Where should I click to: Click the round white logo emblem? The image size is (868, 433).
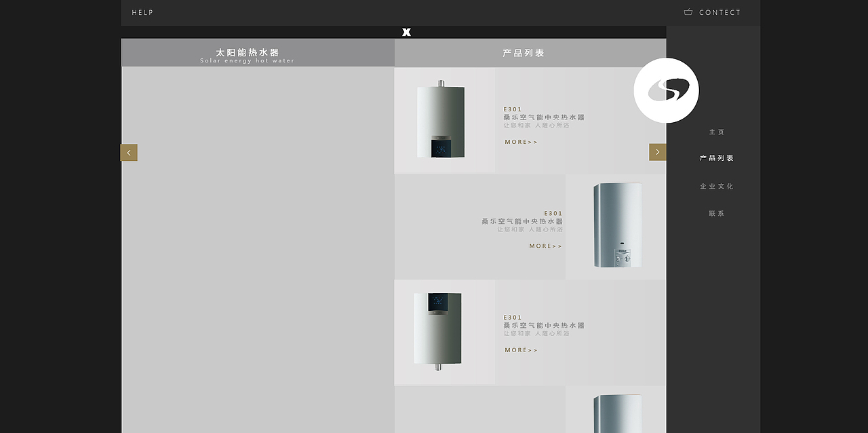pyautogui.click(x=666, y=90)
